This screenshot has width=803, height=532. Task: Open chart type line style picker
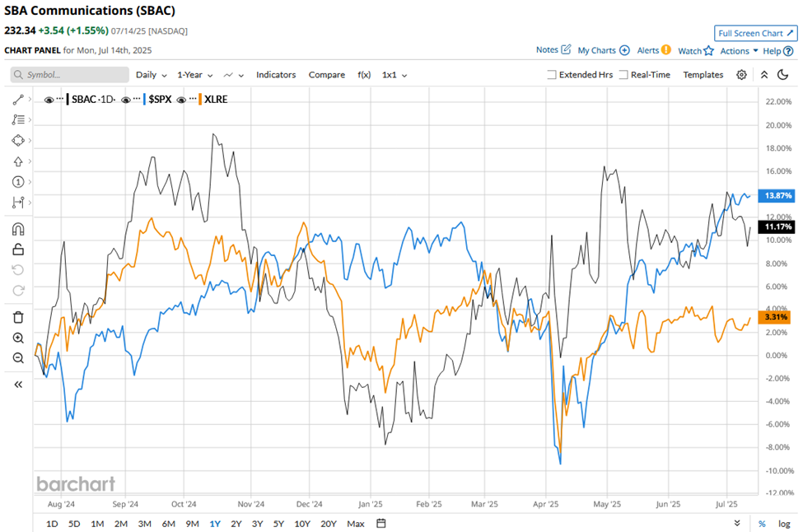(x=234, y=75)
